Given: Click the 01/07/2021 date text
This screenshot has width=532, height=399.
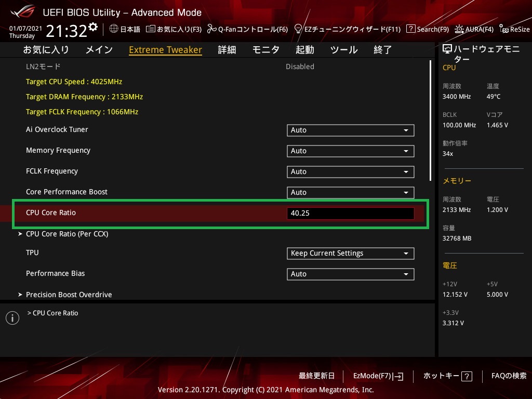Looking at the screenshot, I should tap(25, 29).
